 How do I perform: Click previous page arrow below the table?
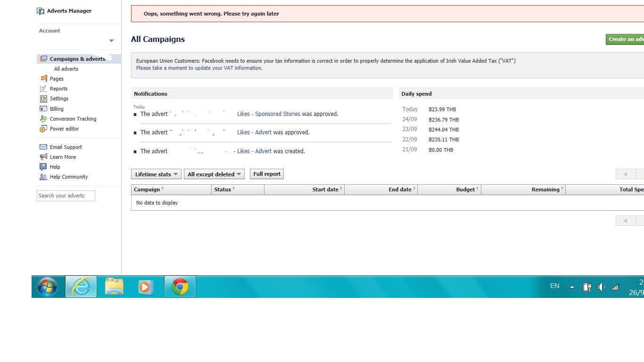click(625, 220)
